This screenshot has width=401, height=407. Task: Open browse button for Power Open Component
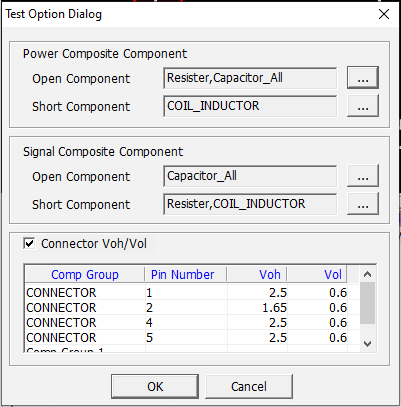click(363, 78)
